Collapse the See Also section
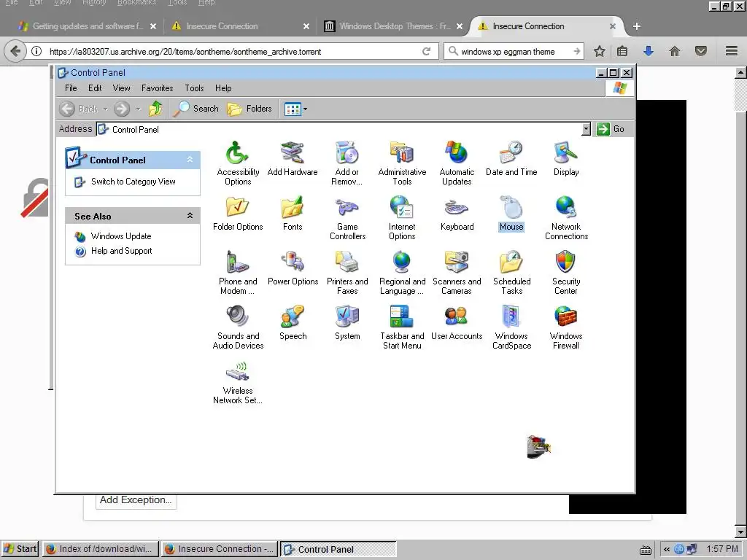 click(190, 216)
